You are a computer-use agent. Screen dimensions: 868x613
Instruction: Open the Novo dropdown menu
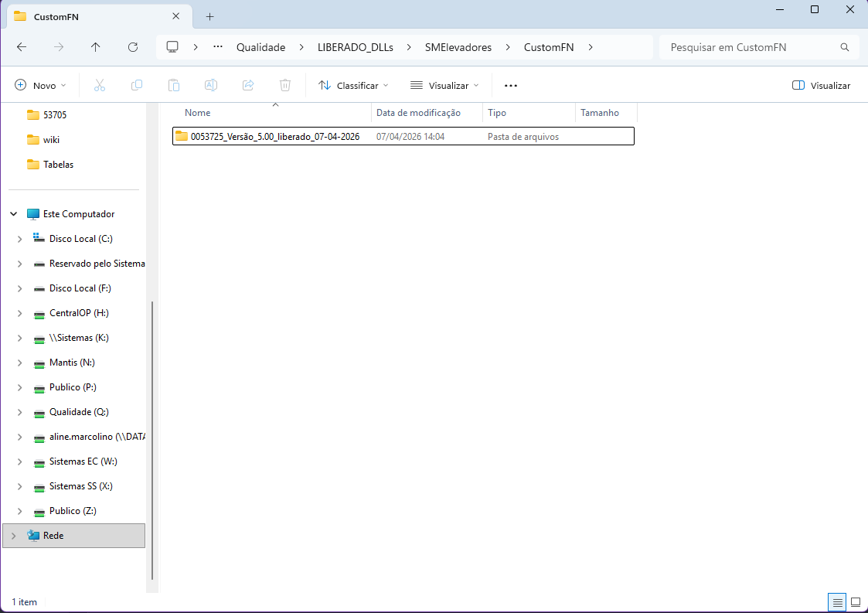(41, 85)
